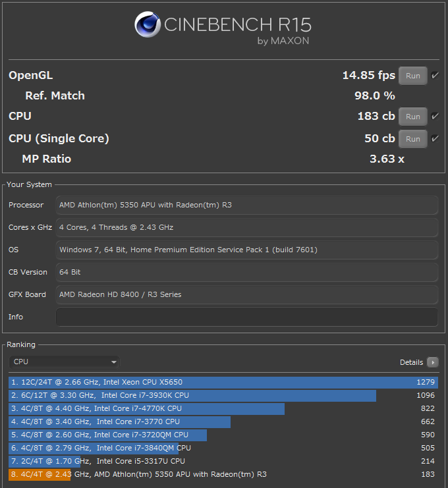Viewport: 448px width, 488px height.
Task: Select ranking row 8 AMD Athlon 5350
Action: click(223, 475)
